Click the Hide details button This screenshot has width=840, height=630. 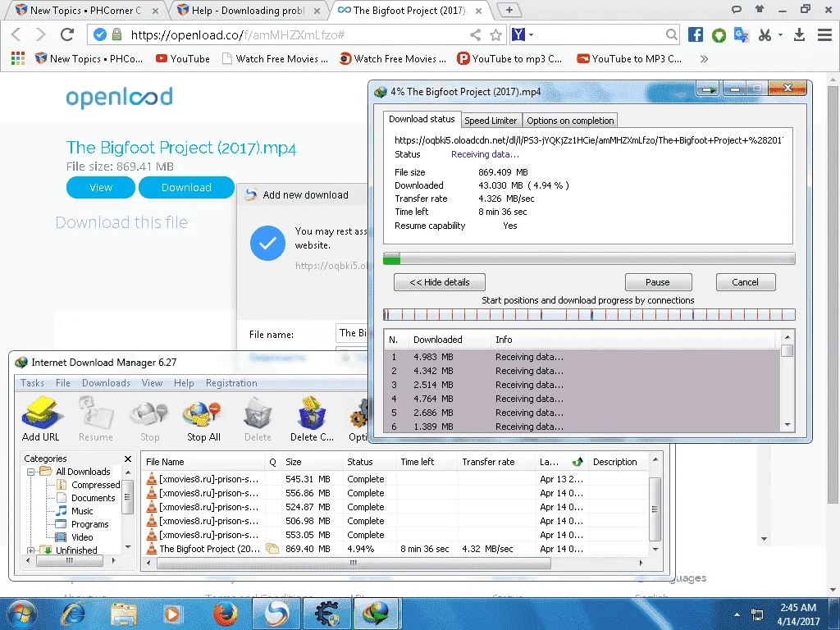pyautogui.click(x=440, y=282)
